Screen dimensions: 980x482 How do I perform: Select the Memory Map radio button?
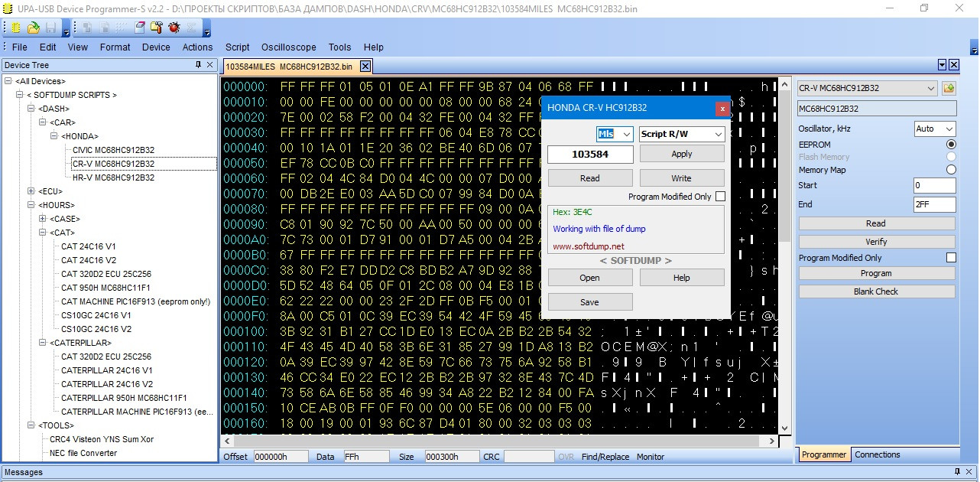[951, 170]
